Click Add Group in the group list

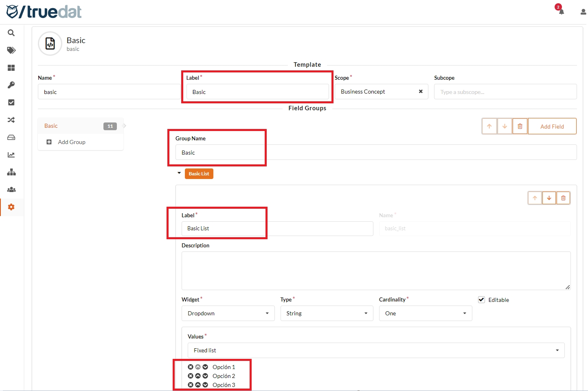71,142
